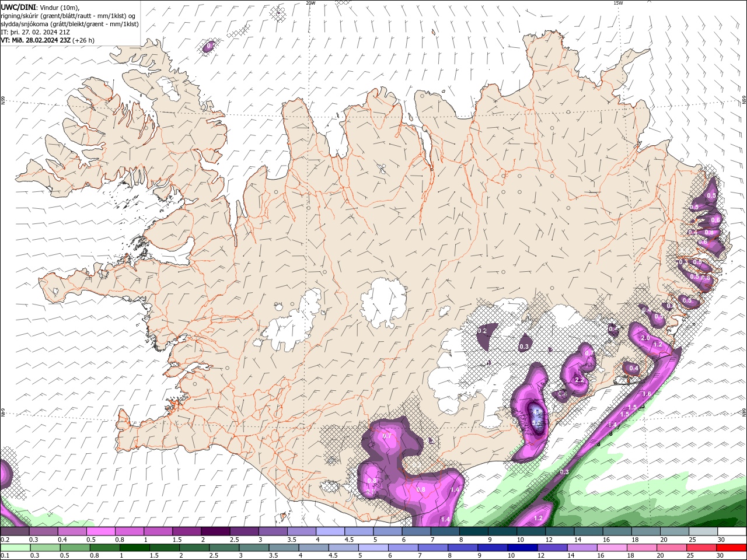Click the '0.2' label in the upper legend
Image resolution: width=747 pixels, height=560 pixels.
(x=5, y=540)
